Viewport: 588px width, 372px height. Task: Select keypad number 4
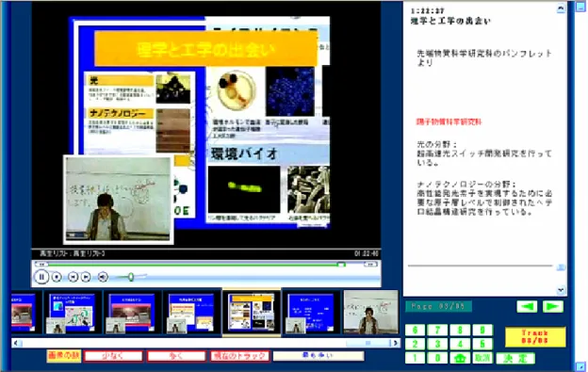point(460,344)
